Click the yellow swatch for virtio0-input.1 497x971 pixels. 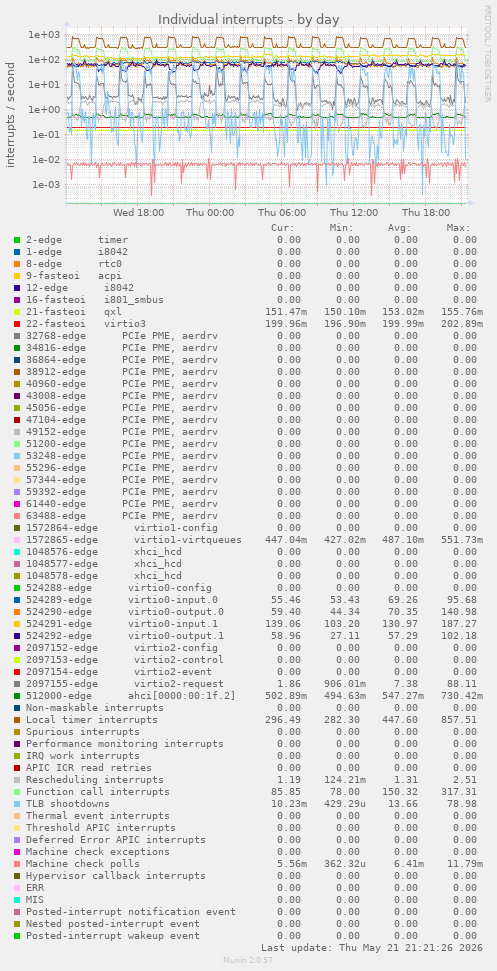pos(17,624)
